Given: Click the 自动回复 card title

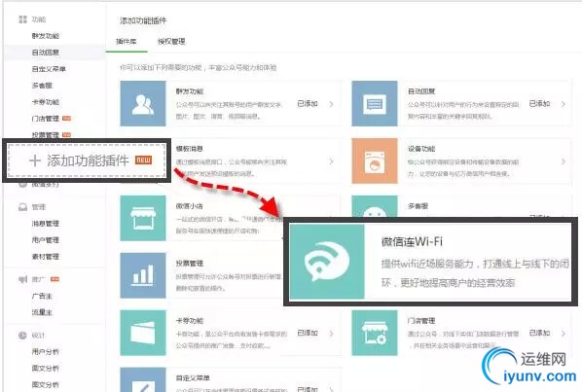Looking at the screenshot, I should [421, 90].
